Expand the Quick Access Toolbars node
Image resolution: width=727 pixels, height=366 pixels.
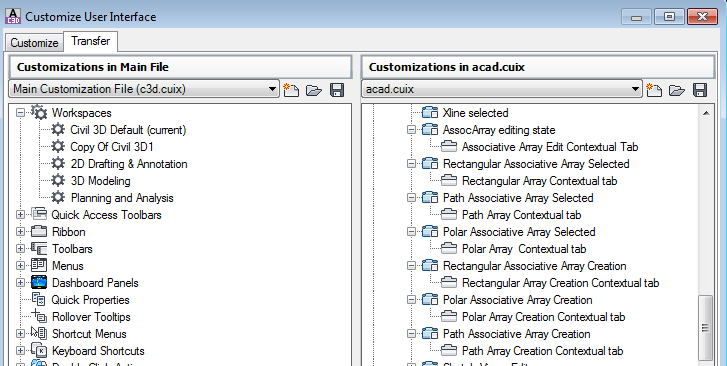click(20, 215)
